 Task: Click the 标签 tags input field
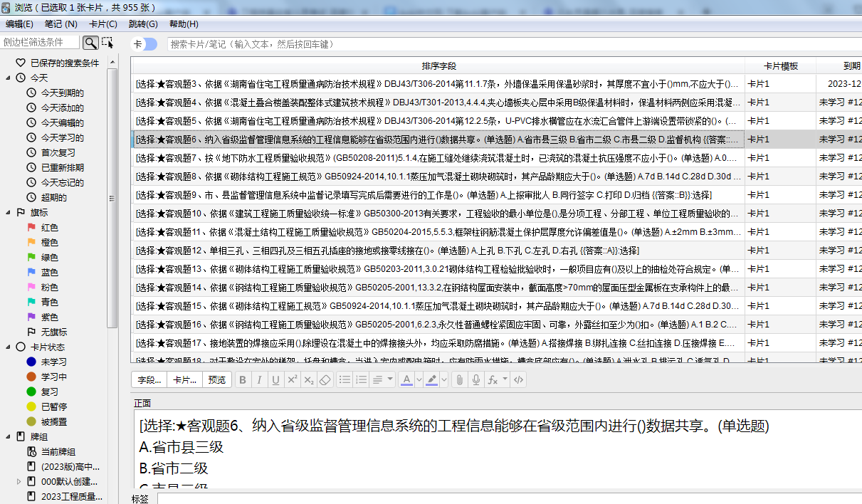509,498
